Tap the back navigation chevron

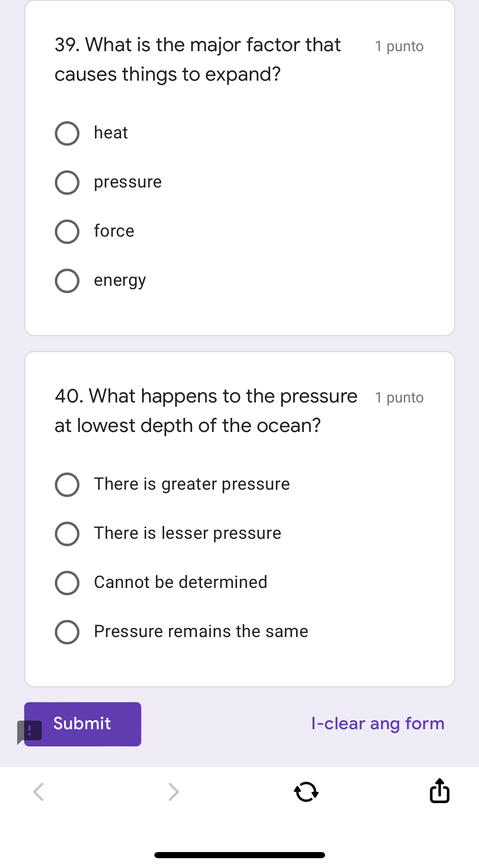click(x=39, y=791)
